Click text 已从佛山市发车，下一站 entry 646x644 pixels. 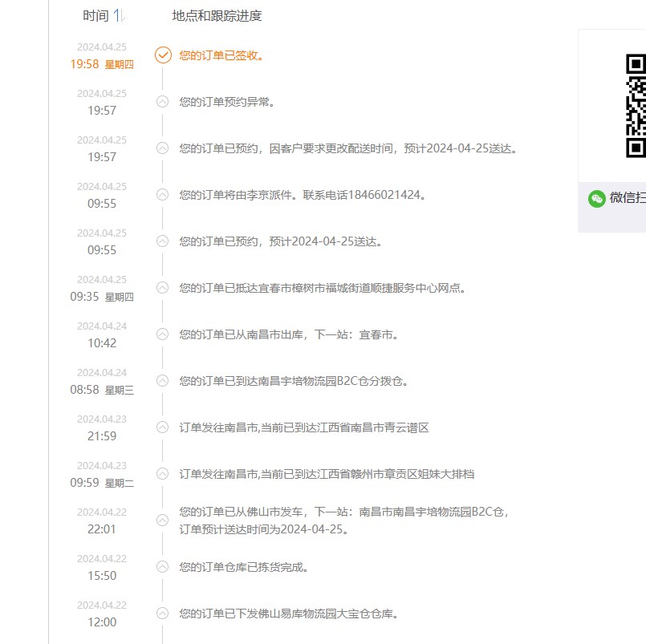344,512
